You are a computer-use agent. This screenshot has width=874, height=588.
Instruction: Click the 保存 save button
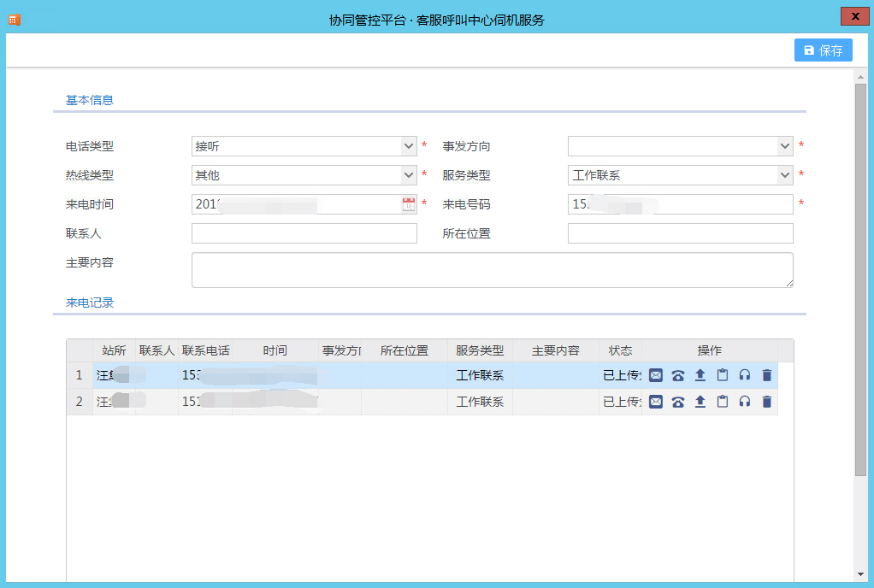coord(823,50)
